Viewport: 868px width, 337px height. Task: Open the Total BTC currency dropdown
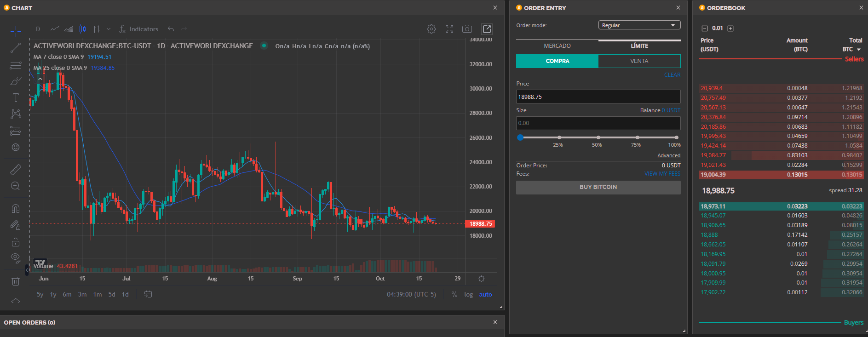tap(858, 50)
